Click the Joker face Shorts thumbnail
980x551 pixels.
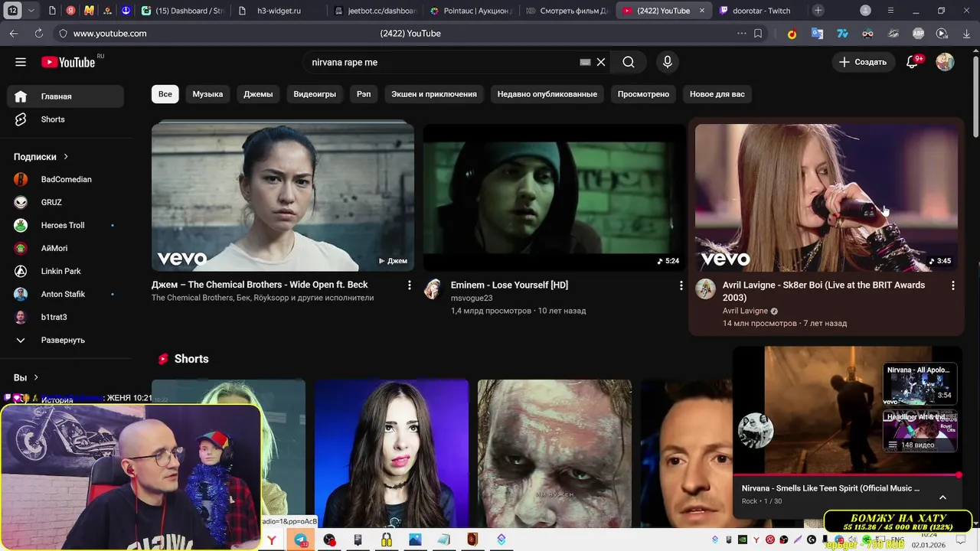pos(554,453)
